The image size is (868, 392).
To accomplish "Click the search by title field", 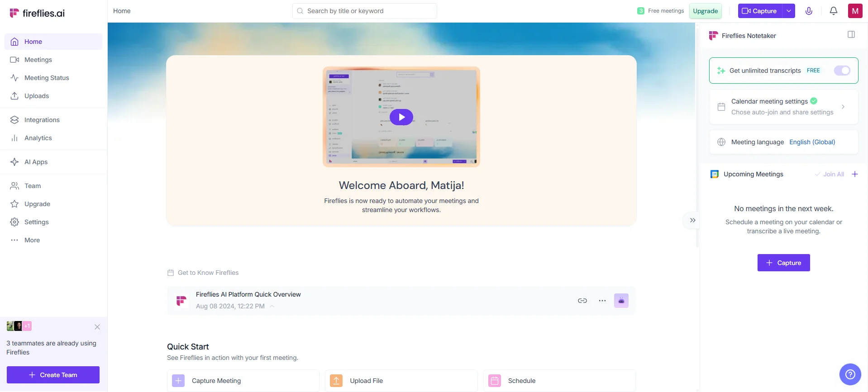I will pos(365,11).
